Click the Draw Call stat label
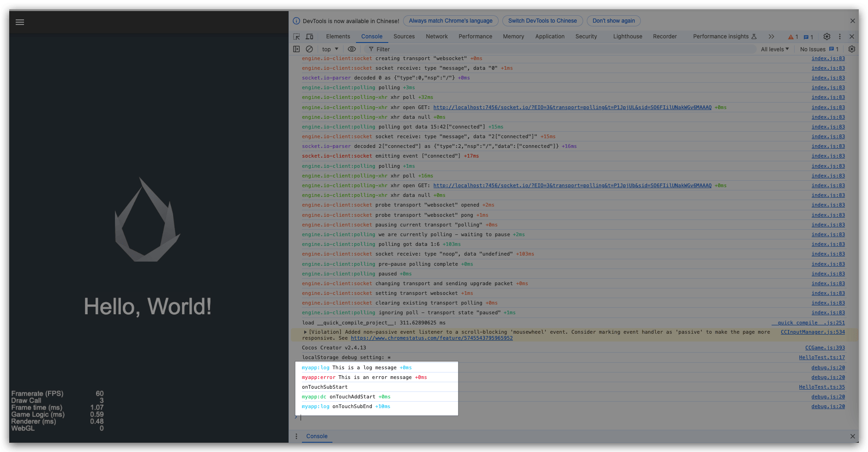Image resolution: width=868 pixels, height=452 pixels. pos(26,400)
